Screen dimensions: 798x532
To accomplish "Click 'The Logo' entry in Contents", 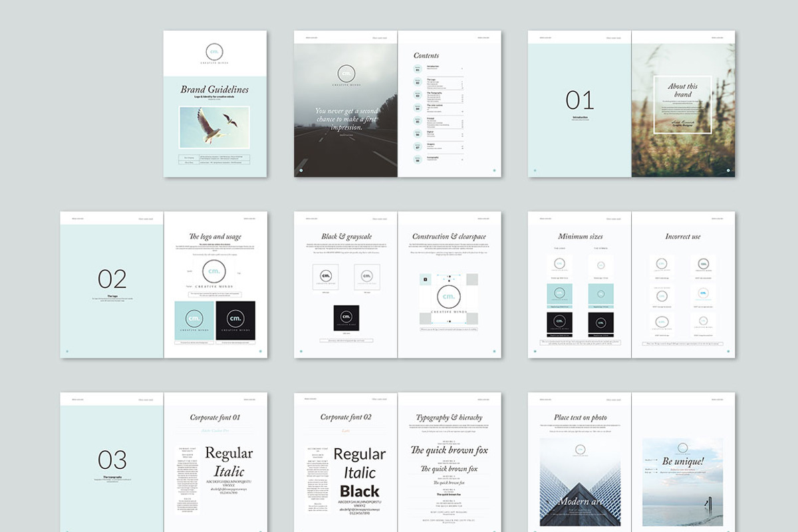I will [x=431, y=79].
